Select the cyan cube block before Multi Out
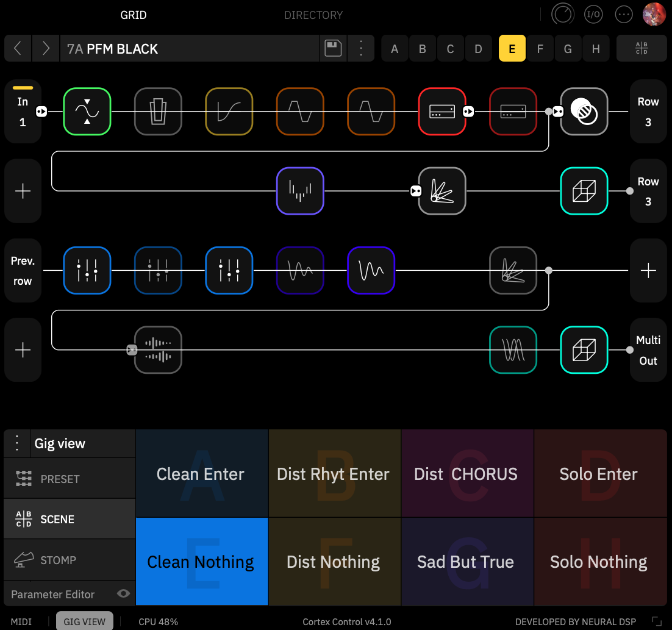672x630 pixels. pos(584,349)
